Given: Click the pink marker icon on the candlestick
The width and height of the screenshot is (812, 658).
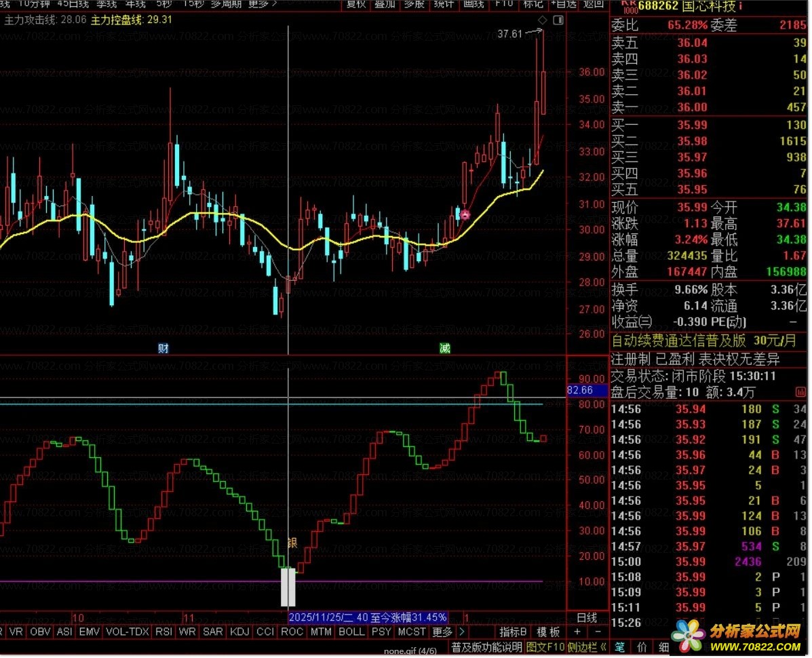Looking at the screenshot, I should pyautogui.click(x=465, y=215).
